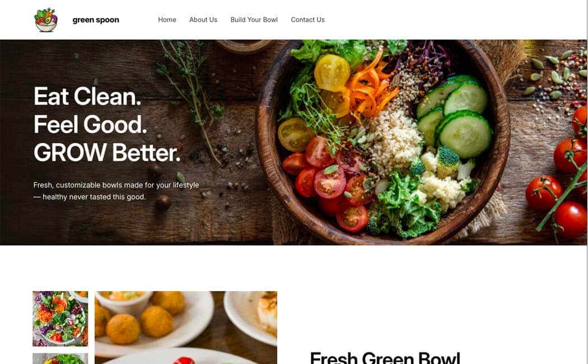Viewport: 588px width, 364px height.
Task: Open the Home nav link
Action: coord(167,20)
